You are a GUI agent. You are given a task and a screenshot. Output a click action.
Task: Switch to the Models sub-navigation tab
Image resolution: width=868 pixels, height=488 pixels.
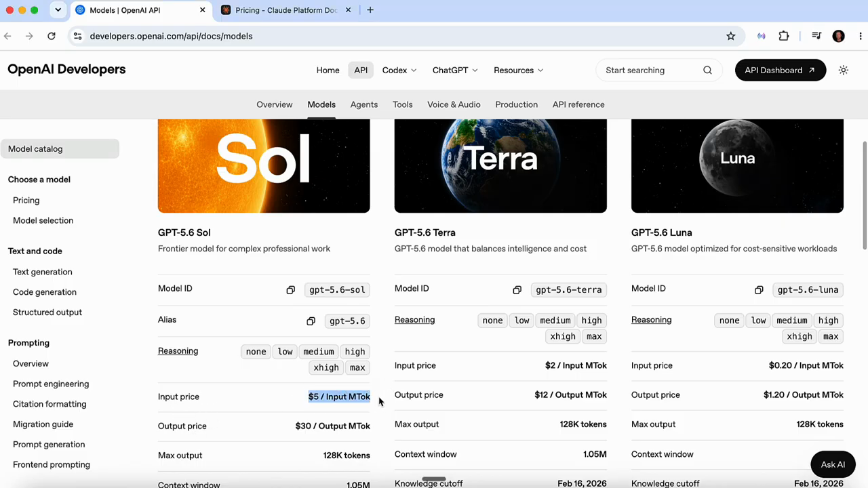(321, 104)
